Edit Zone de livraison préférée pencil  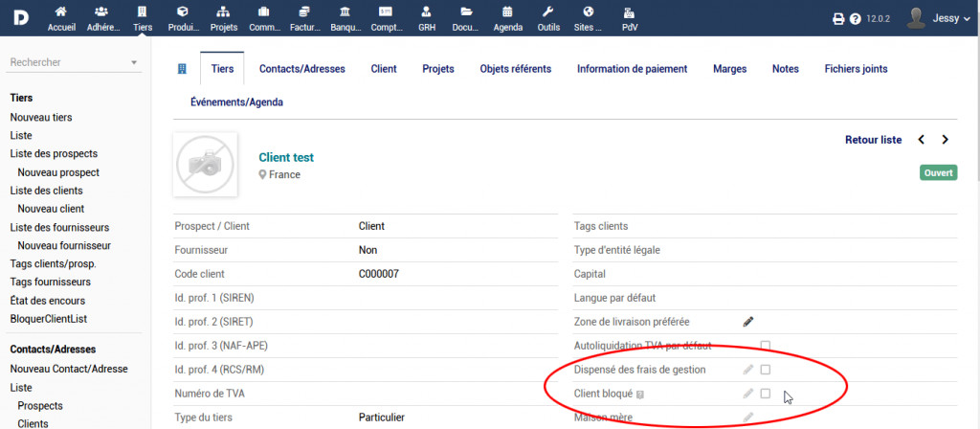point(748,322)
